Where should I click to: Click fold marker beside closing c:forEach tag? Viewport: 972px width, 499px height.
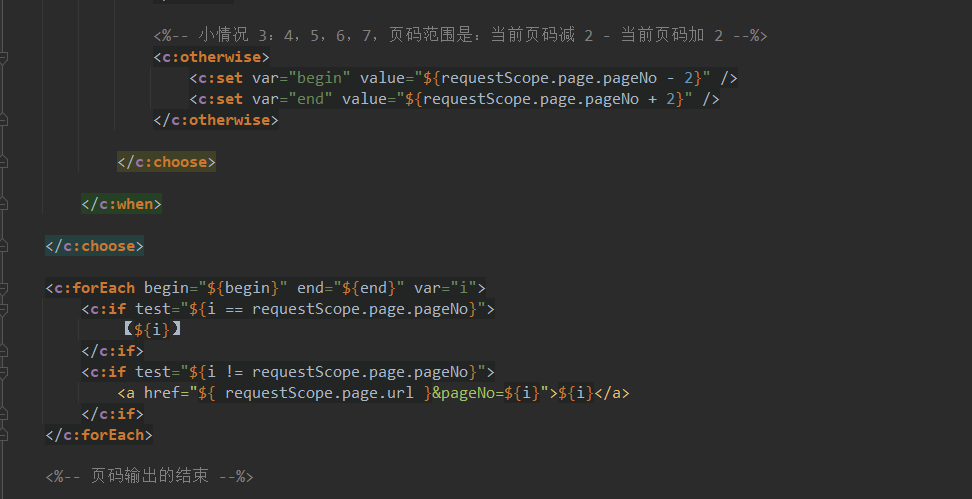click(x=4, y=435)
